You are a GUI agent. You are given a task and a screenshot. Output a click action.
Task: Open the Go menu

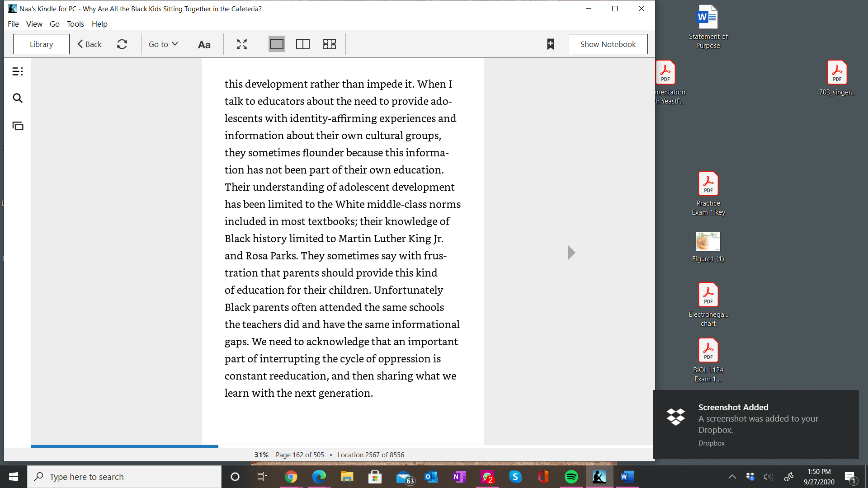(x=55, y=24)
